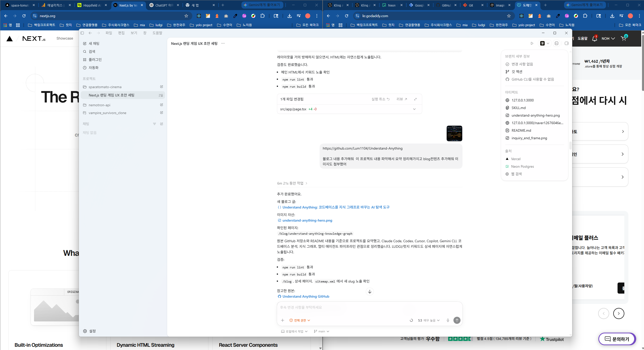Open the 도움말 menu in app menu bar
The width and height of the screenshot is (644, 350).
(x=157, y=33)
